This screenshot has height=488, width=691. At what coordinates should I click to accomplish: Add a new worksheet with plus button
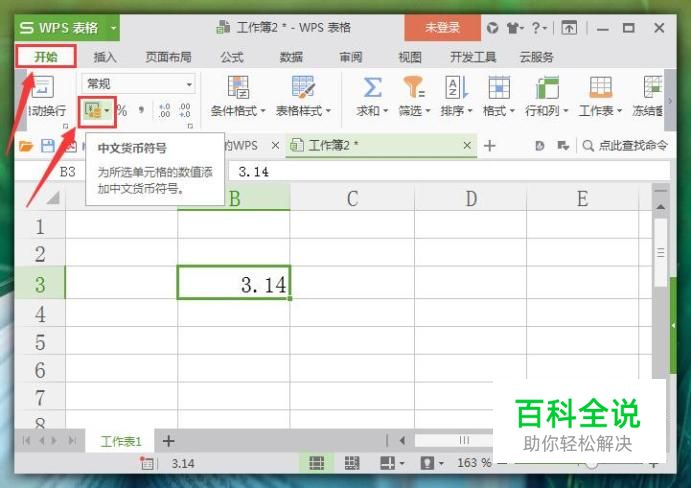168,441
